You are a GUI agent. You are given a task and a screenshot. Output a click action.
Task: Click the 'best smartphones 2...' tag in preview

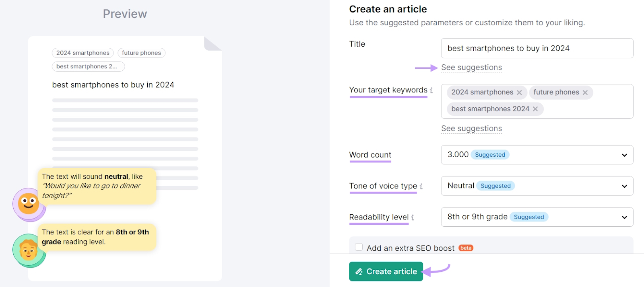coord(88,67)
